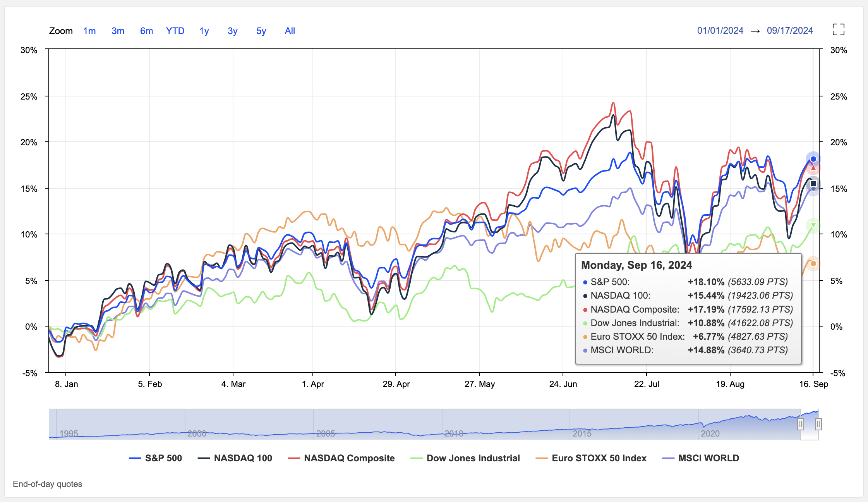868x502 pixels.
Task: Switch zoom to 5y
Action: pyautogui.click(x=261, y=31)
